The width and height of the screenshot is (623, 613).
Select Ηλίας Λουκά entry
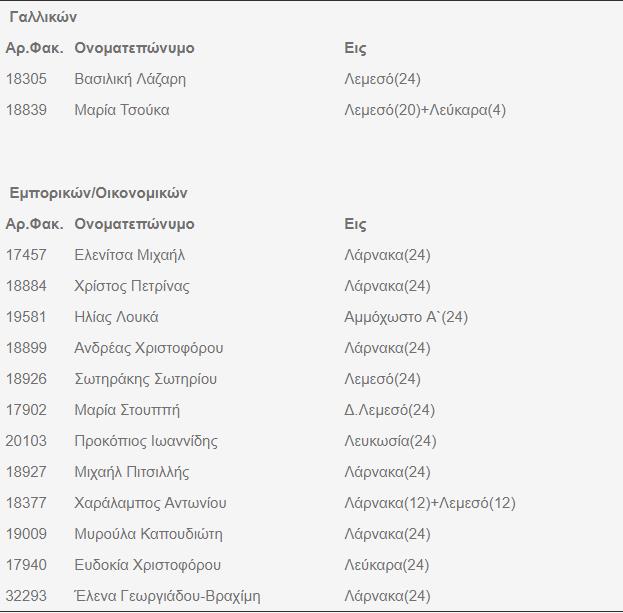click(116, 317)
